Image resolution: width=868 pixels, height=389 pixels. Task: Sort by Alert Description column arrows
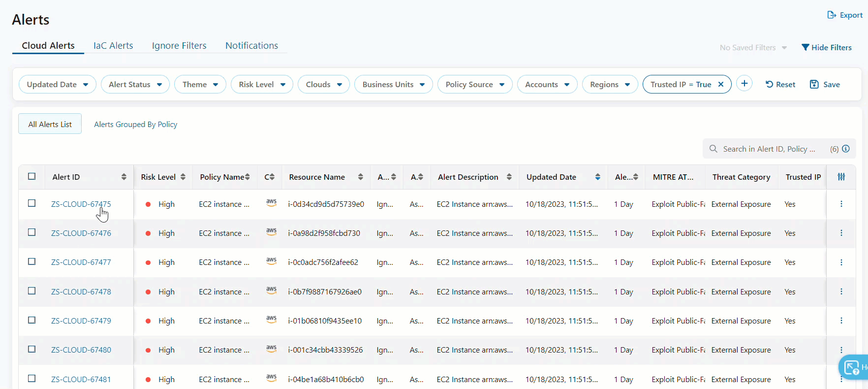[x=509, y=177]
